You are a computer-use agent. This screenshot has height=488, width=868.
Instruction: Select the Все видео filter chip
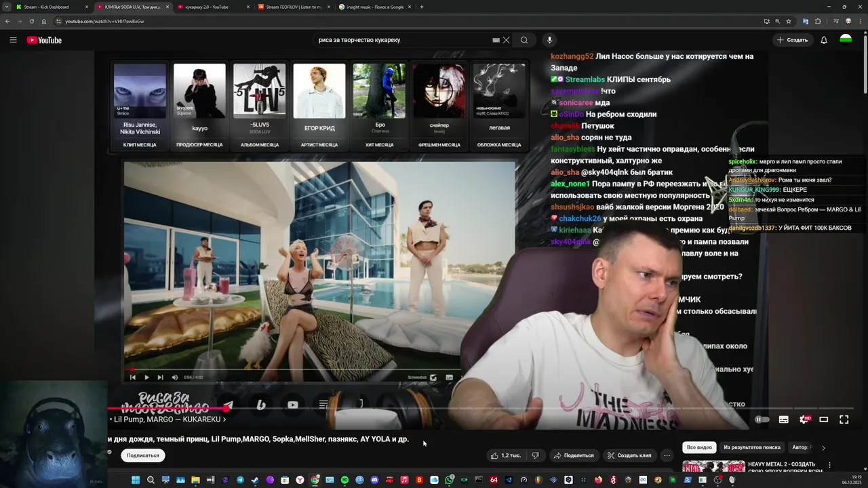tap(699, 447)
